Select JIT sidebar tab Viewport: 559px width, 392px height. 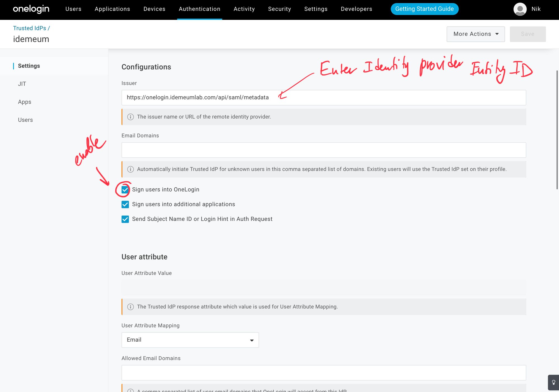[x=22, y=84]
